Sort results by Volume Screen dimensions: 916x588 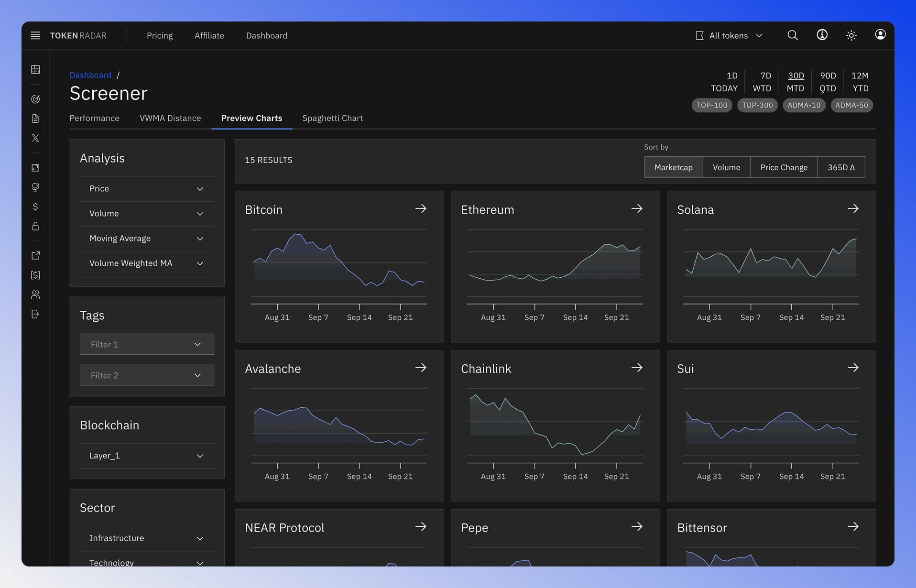[x=726, y=167]
